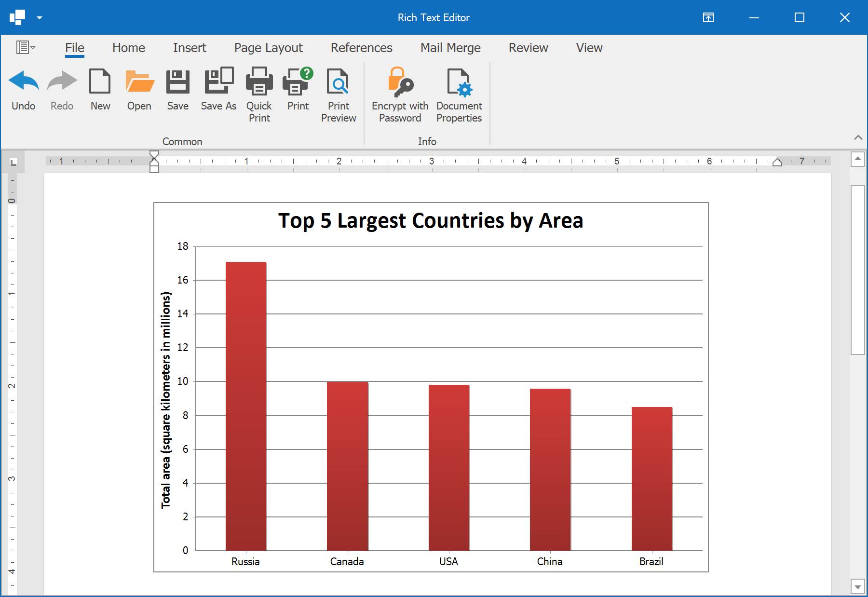Open the Mail Merge tab
This screenshot has height=597, width=868.
click(x=450, y=48)
